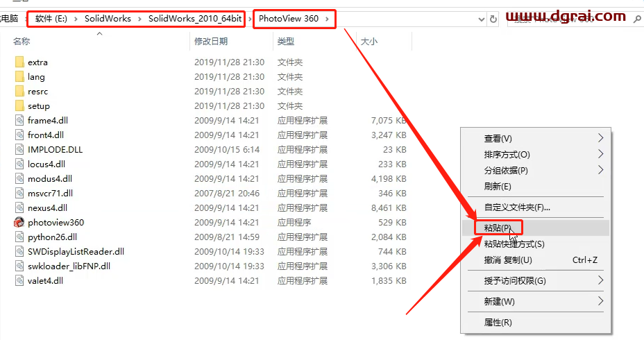The image size is (644, 340).
Task: Select the setup folder name
Action: [39, 106]
